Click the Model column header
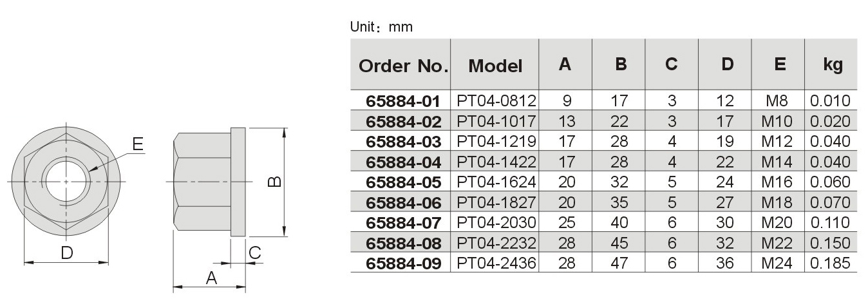This screenshot has width=868, height=306. click(495, 66)
